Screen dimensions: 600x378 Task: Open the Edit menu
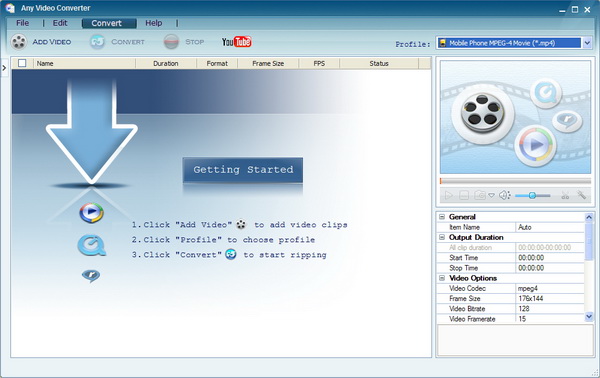click(60, 23)
